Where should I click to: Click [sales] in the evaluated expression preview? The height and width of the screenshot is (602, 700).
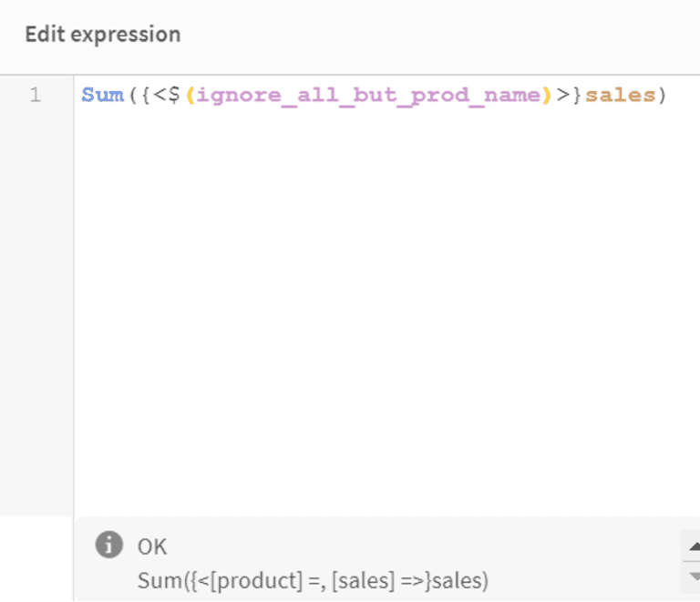[360, 580]
